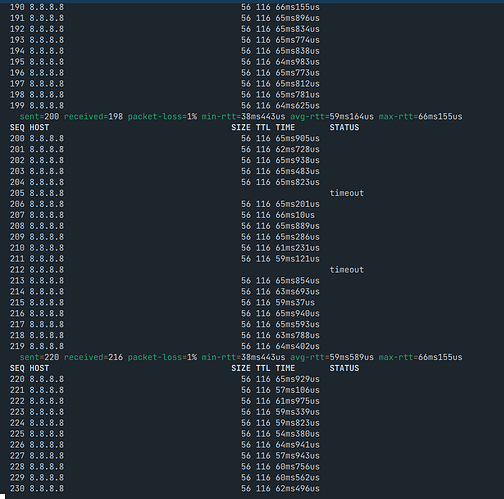The height and width of the screenshot is (499, 504).
Task: Select time 64ms625us in seq 199 row
Action: [297, 106]
